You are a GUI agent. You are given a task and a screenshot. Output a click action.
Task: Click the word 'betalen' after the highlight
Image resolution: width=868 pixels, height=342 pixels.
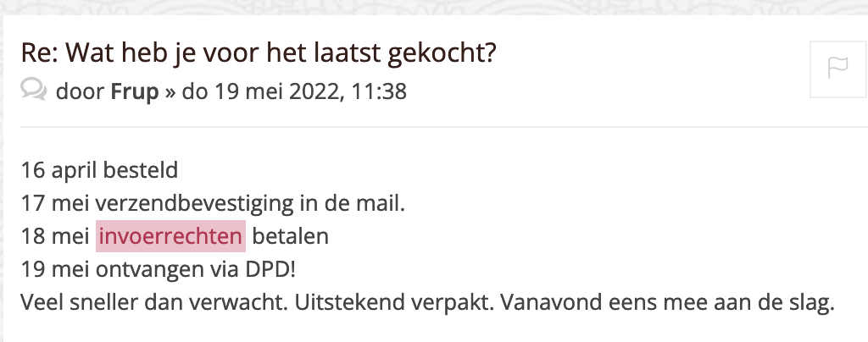point(290,236)
